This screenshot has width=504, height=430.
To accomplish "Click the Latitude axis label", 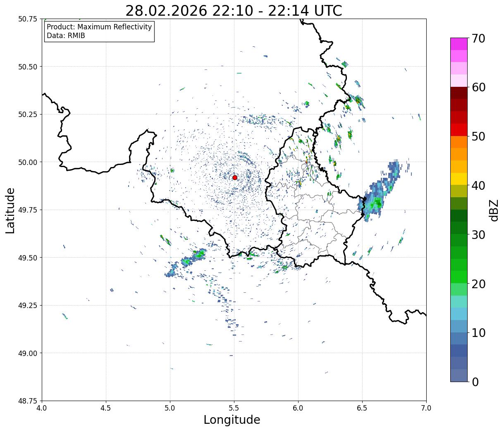I will point(10,210).
